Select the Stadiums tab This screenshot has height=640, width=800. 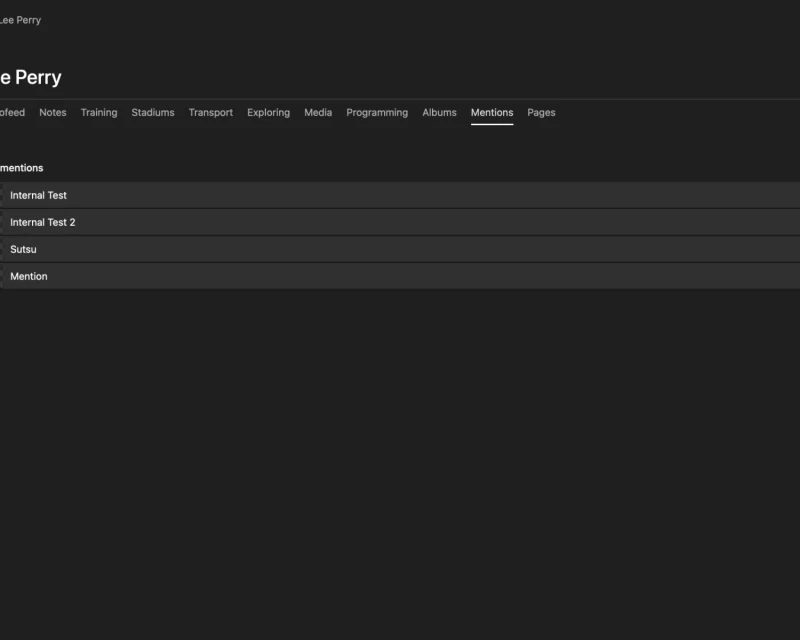153,113
